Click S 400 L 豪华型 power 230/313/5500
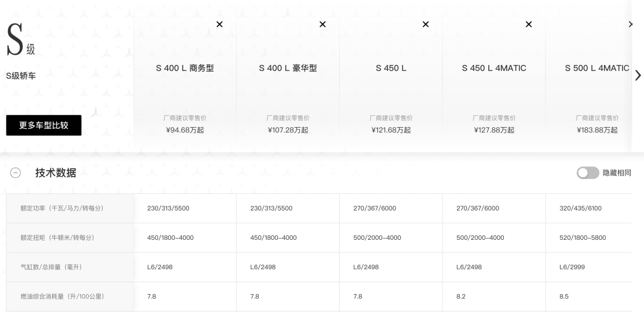The width and height of the screenshot is (644, 312). (271, 208)
